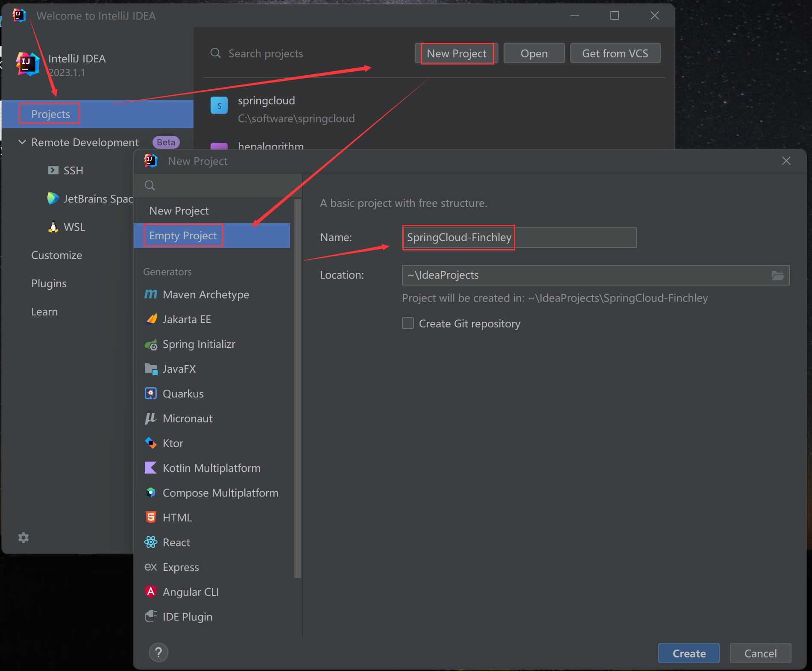
Task: Select the Spring Initializr icon
Action: [151, 344]
